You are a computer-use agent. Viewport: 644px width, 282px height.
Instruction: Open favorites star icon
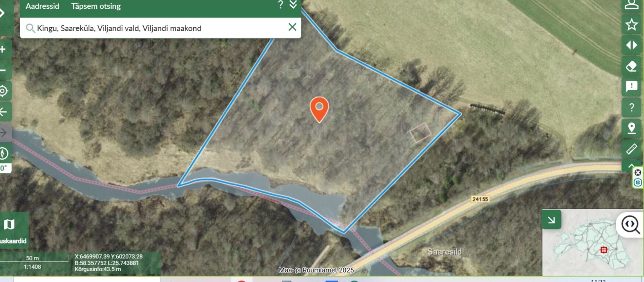(x=632, y=25)
